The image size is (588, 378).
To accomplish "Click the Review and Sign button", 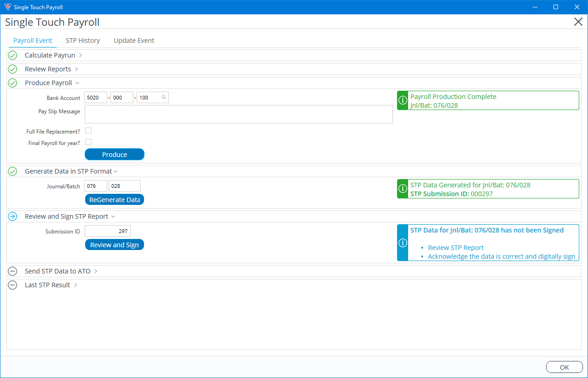I will (115, 245).
